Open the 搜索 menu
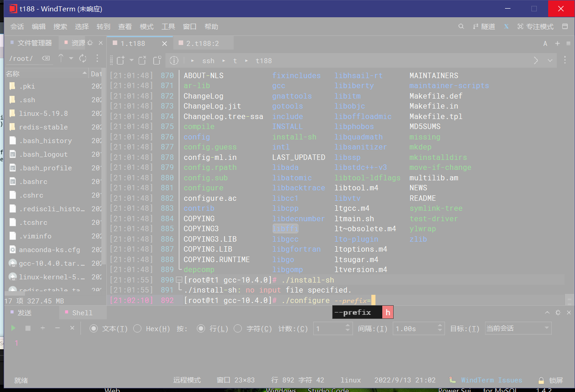Screen dimensions: 575x392 point(60,27)
